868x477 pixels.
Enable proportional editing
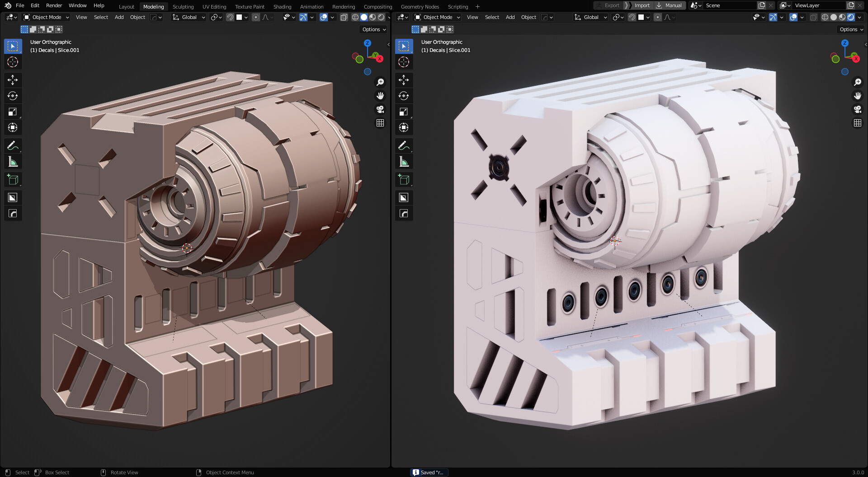[x=255, y=17]
